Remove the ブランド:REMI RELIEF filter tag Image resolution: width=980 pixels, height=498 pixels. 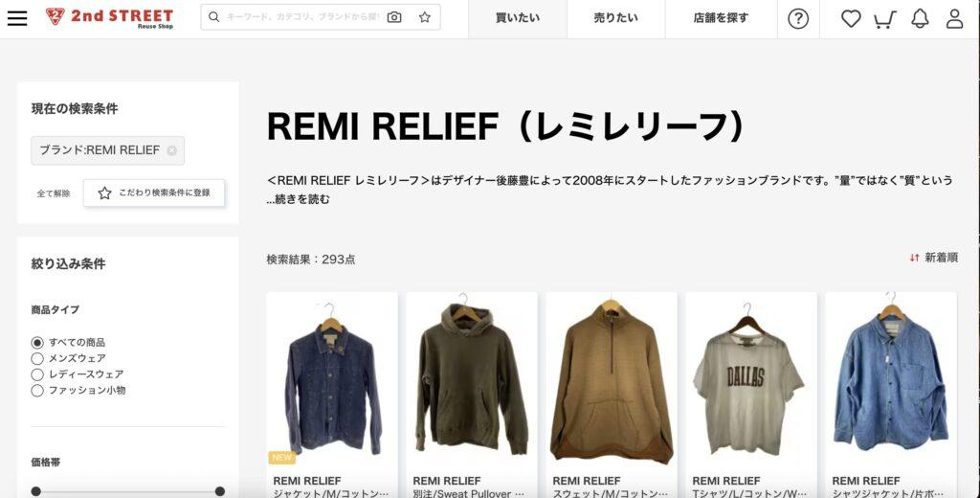[x=172, y=150]
